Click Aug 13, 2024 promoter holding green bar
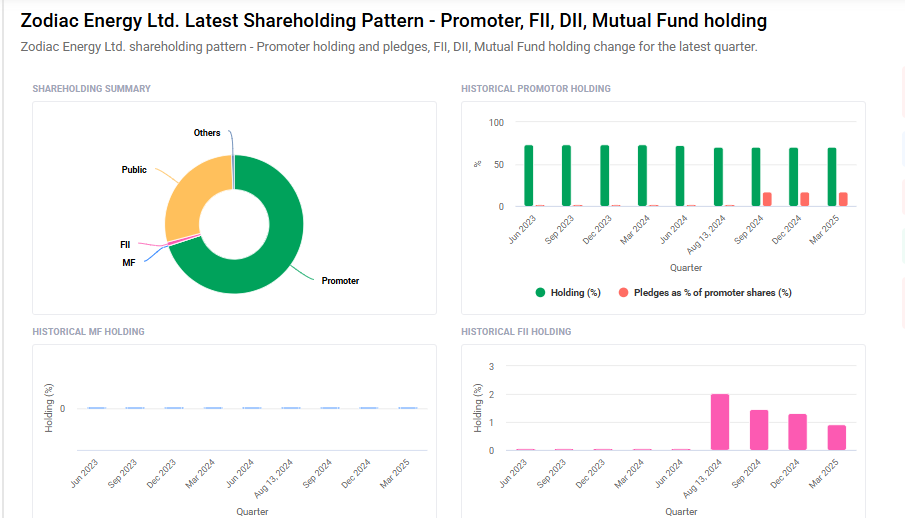Viewport: 905px width, 518px height. click(718, 177)
